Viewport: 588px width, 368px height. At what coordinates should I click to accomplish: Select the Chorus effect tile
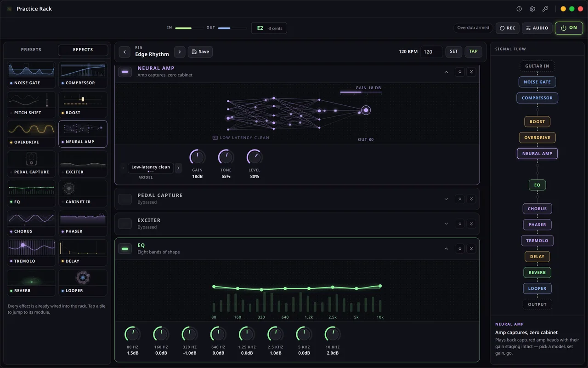(31, 223)
